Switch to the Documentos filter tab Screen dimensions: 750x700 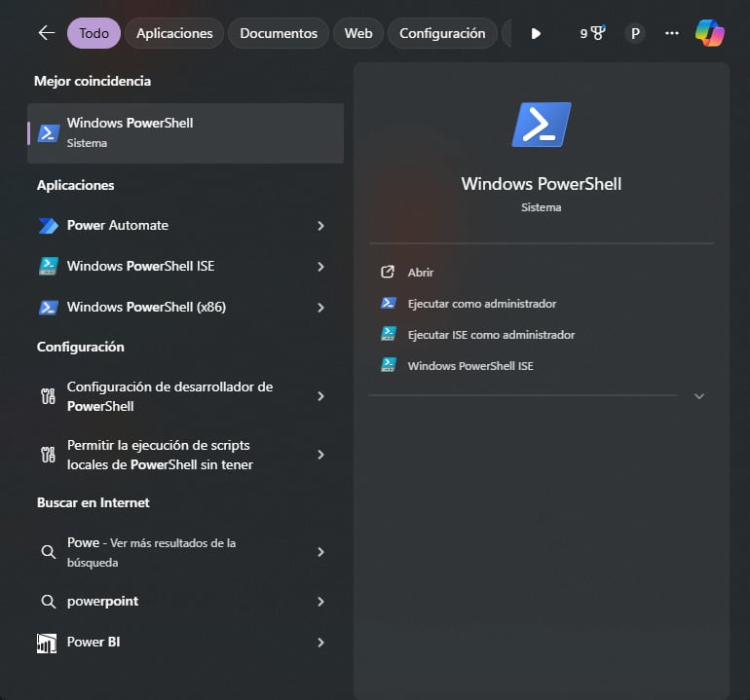pos(279,33)
